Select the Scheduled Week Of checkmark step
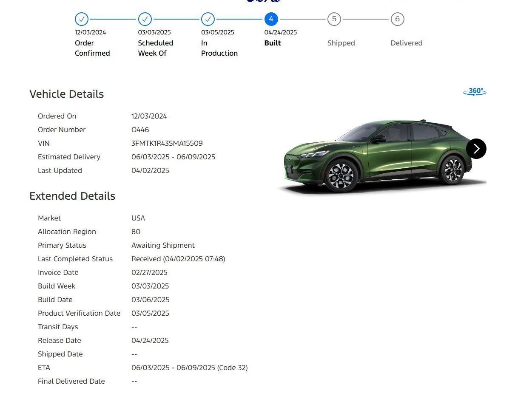This screenshot has height=396, width=532. click(145, 19)
